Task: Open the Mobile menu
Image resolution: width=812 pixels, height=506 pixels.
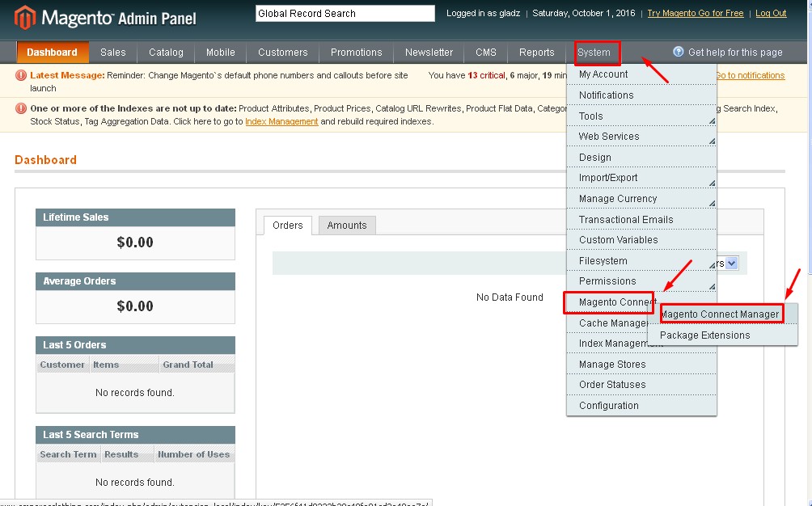Action: coord(220,53)
